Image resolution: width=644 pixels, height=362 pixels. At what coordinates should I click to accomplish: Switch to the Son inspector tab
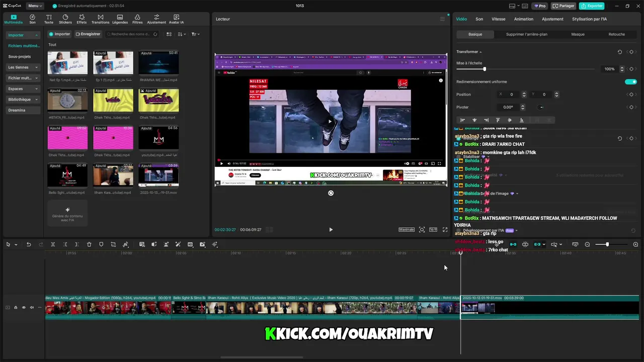pyautogui.click(x=479, y=19)
